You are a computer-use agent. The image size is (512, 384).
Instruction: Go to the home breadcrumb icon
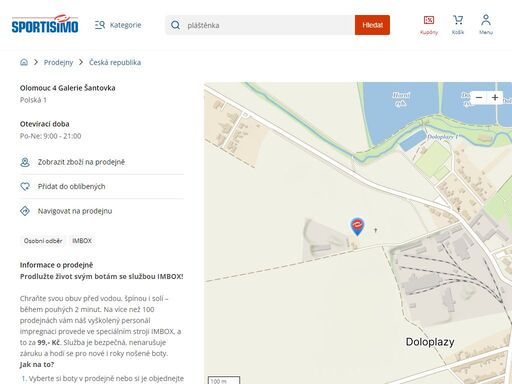point(24,62)
